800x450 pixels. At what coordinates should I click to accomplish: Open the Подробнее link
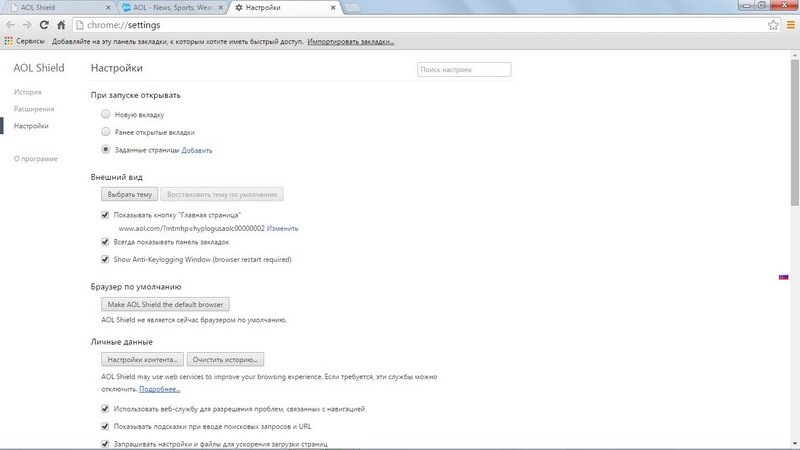click(x=160, y=389)
